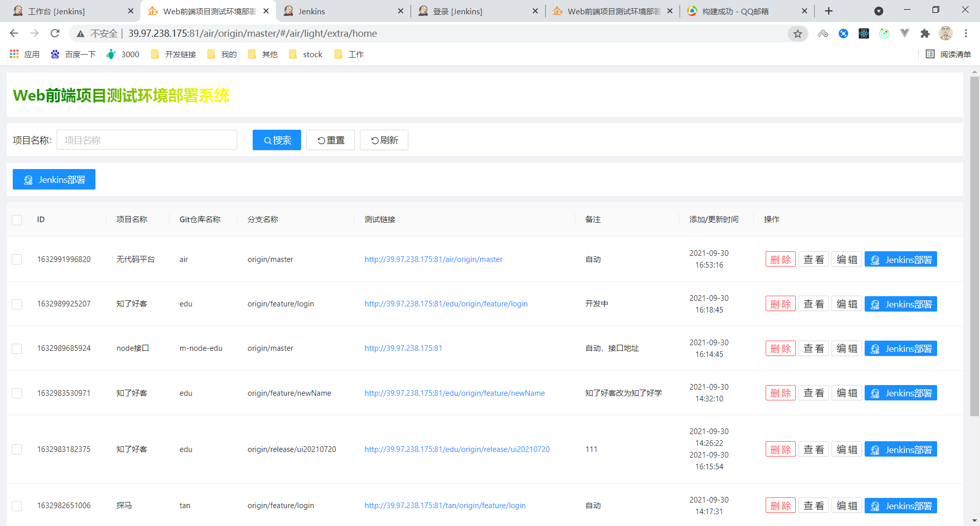Delete the node接口 row
The image size is (980, 526).
[x=780, y=348]
